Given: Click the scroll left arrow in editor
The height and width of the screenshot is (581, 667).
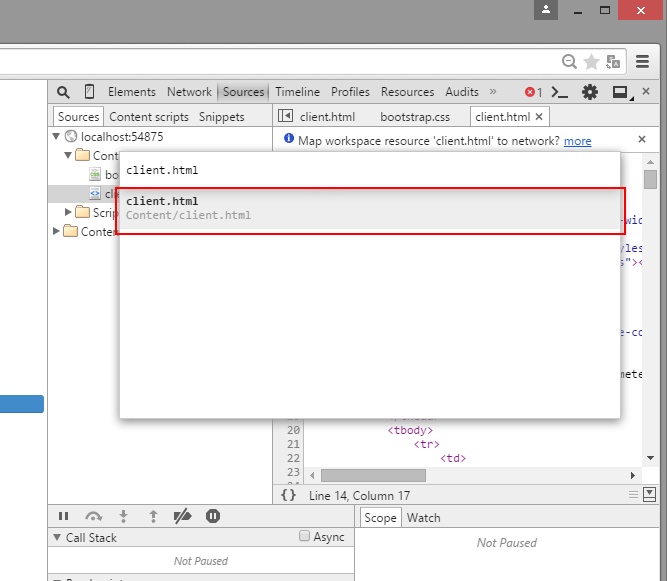Looking at the screenshot, I should point(313,475).
